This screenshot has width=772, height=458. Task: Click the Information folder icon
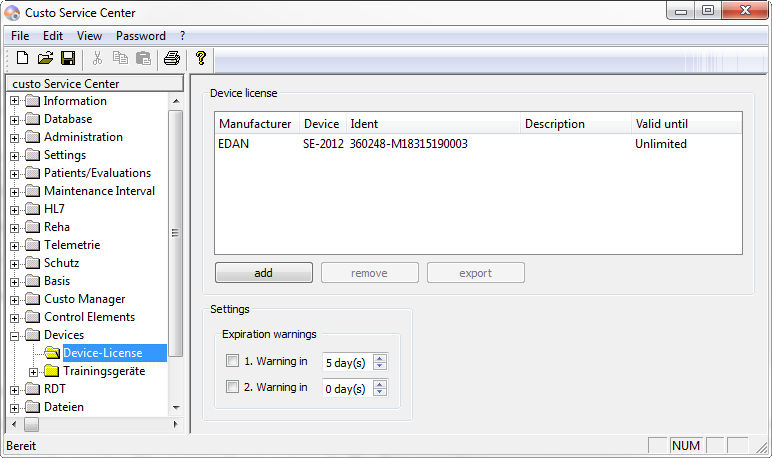point(32,101)
